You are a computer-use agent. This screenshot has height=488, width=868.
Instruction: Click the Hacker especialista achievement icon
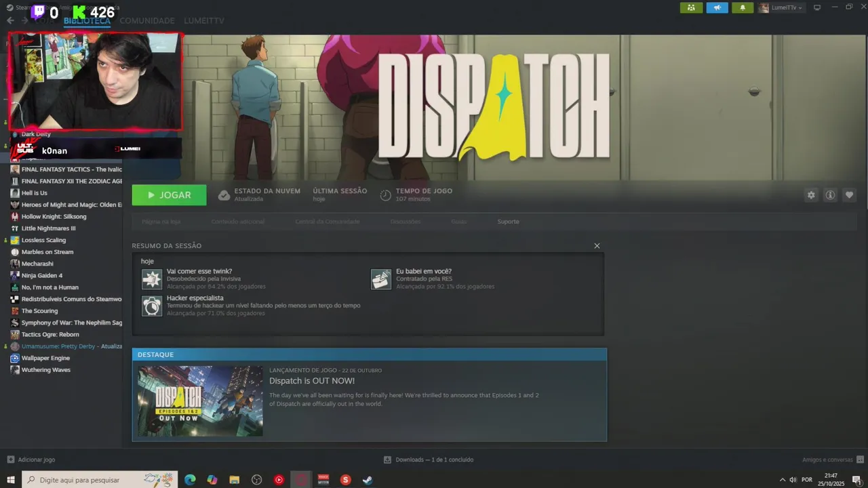pyautogui.click(x=152, y=306)
